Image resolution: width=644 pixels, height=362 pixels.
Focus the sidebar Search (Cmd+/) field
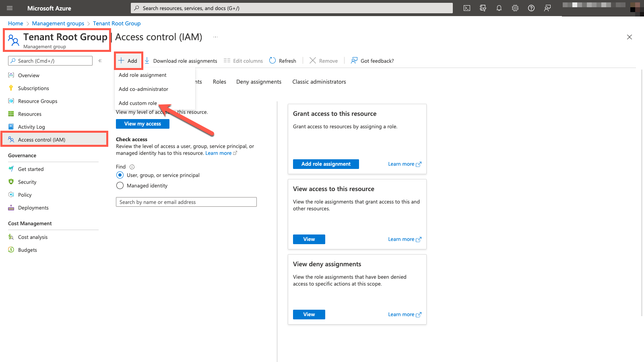click(x=50, y=61)
